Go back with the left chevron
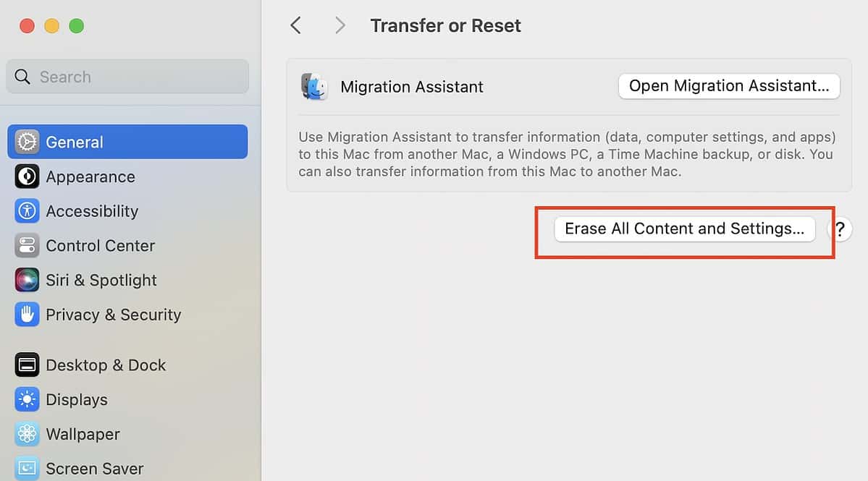Viewport: 868px width, 481px height. 295,25
